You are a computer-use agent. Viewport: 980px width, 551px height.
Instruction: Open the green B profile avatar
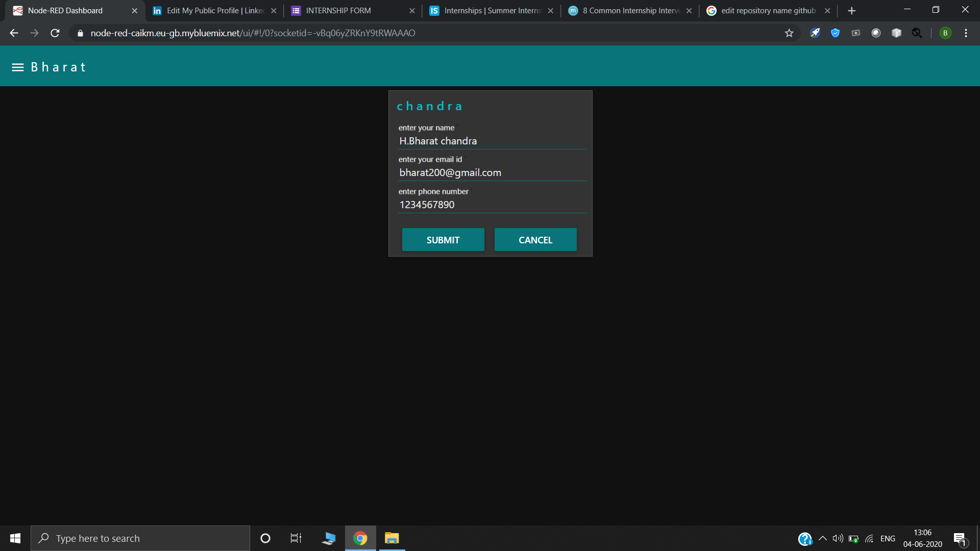click(x=945, y=33)
